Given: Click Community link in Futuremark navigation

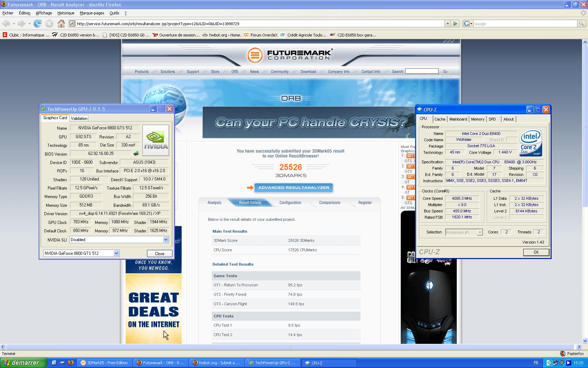Looking at the screenshot, I should pyautogui.click(x=280, y=71).
